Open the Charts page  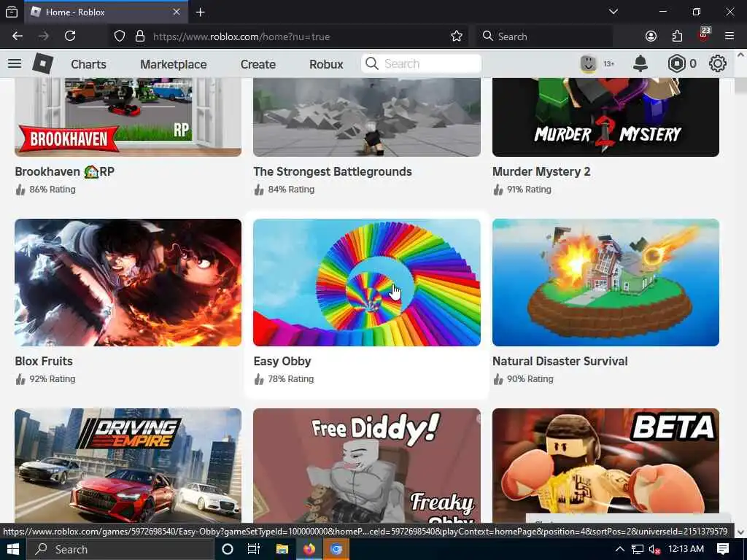point(88,64)
